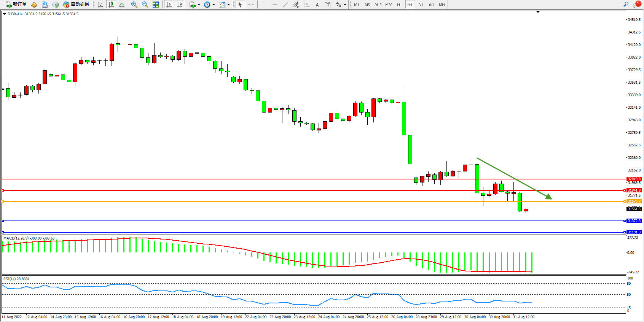Viewport: 644px width, 322px height.
Task: Switch chart to candlestick mode
Action: 111,5
